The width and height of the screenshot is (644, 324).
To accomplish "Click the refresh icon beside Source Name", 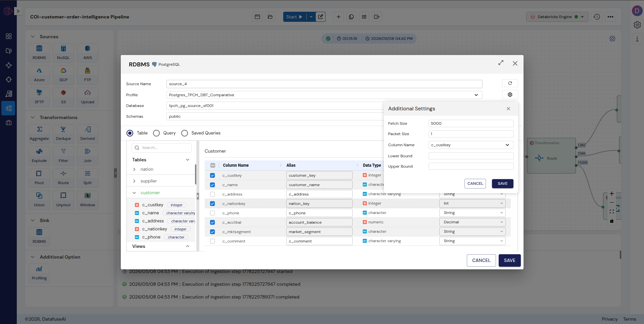I will [x=510, y=83].
